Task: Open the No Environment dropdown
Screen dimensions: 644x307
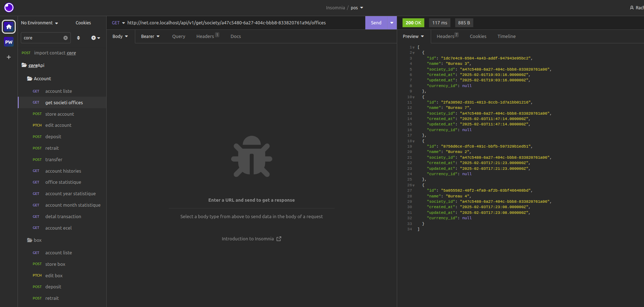Action: click(x=39, y=23)
